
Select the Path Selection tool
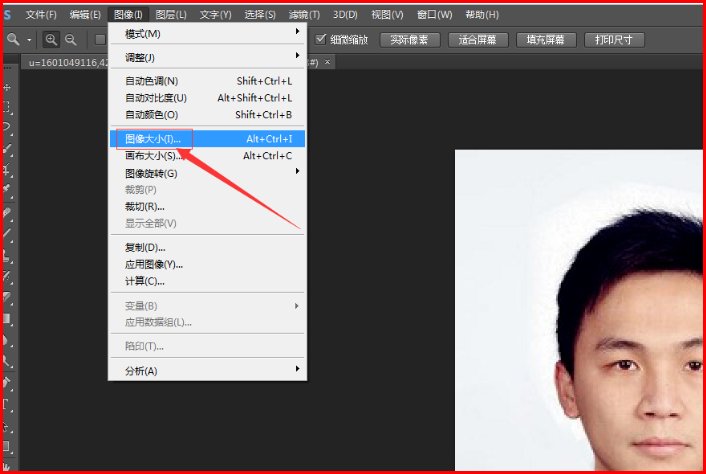[8, 425]
